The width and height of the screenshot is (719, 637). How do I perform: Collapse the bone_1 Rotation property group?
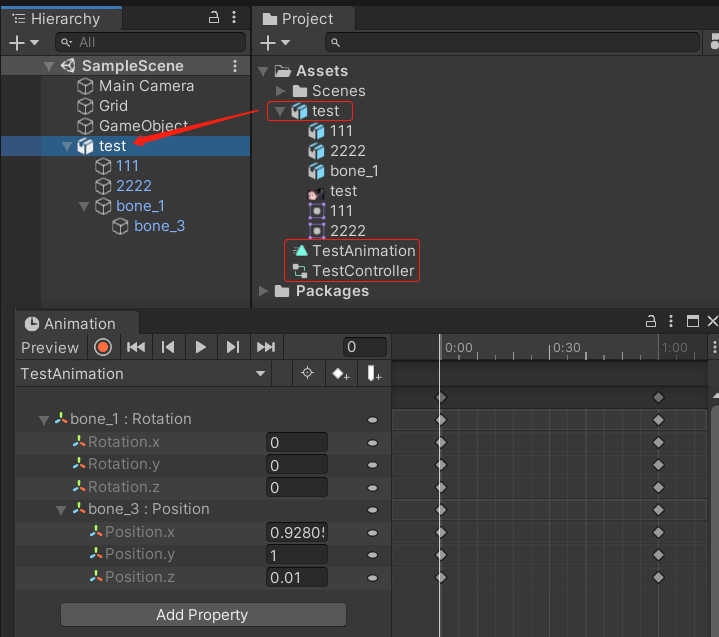[43, 420]
